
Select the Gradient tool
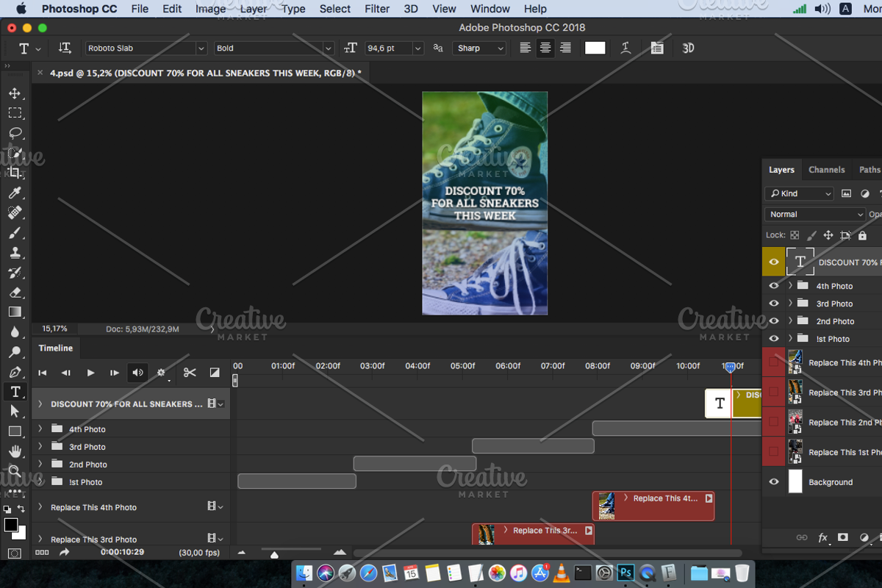15,312
